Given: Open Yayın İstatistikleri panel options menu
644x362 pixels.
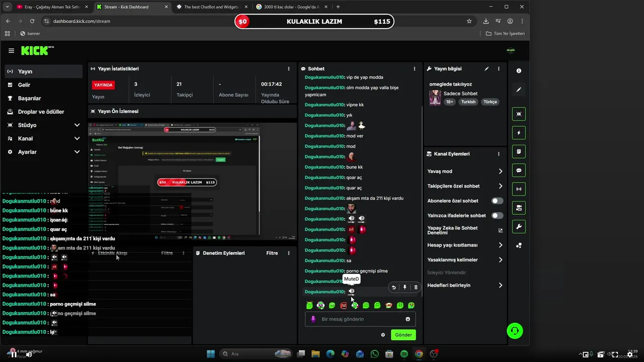Looking at the screenshot, I should 288,68.
